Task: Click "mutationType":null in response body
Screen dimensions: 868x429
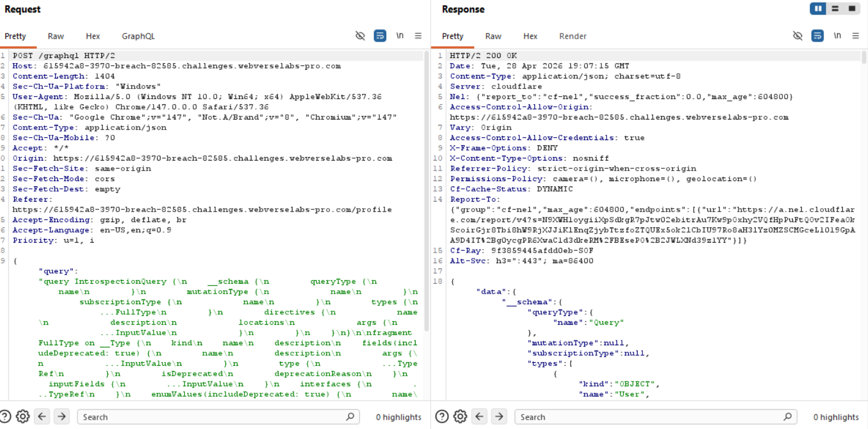Action: [x=578, y=343]
